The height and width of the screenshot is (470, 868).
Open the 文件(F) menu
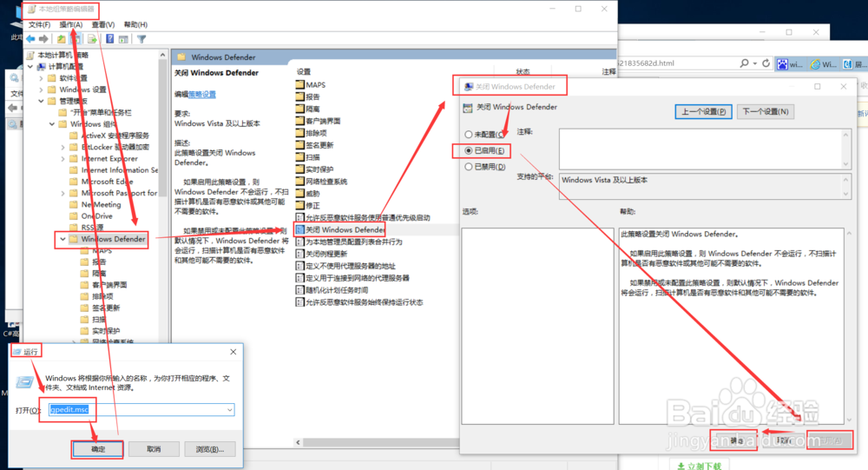pos(39,24)
